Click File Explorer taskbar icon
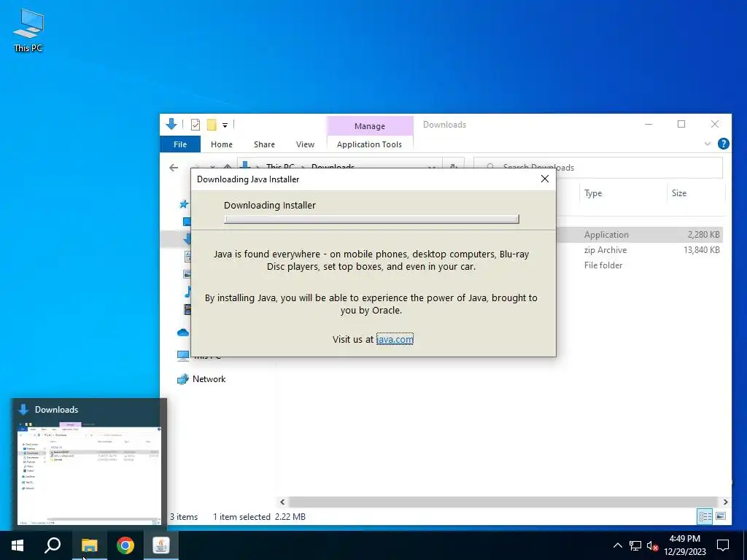 (89, 545)
